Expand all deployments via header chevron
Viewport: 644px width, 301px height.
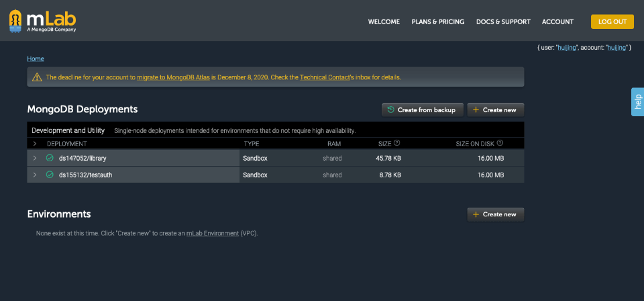pyautogui.click(x=35, y=144)
